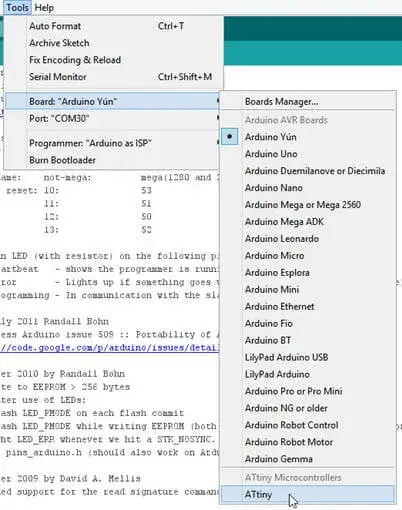Viewport: 402px width, 510px height.
Task: Open the Tools menu
Action: coord(17,7)
